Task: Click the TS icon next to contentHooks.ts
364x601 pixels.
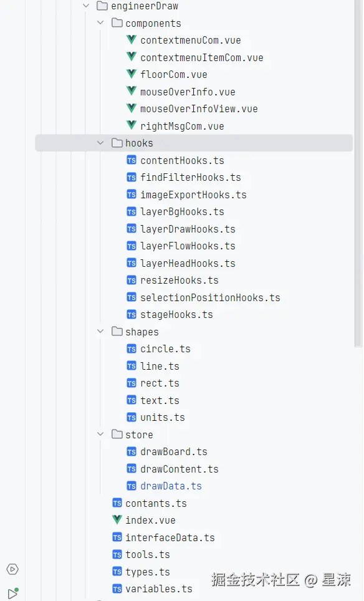Action: [132, 160]
